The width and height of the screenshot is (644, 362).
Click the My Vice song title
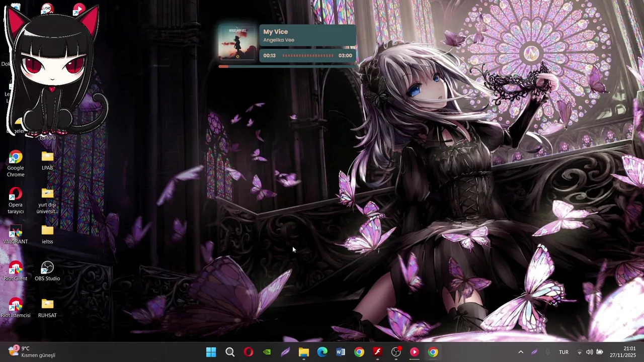(275, 32)
